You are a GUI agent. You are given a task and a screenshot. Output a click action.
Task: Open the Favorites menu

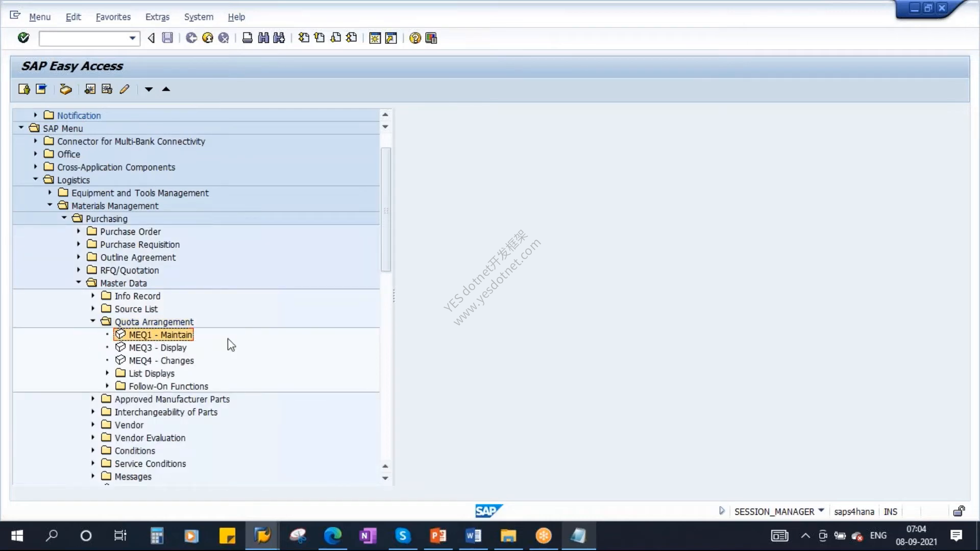pyautogui.click(x=113, y=17)
